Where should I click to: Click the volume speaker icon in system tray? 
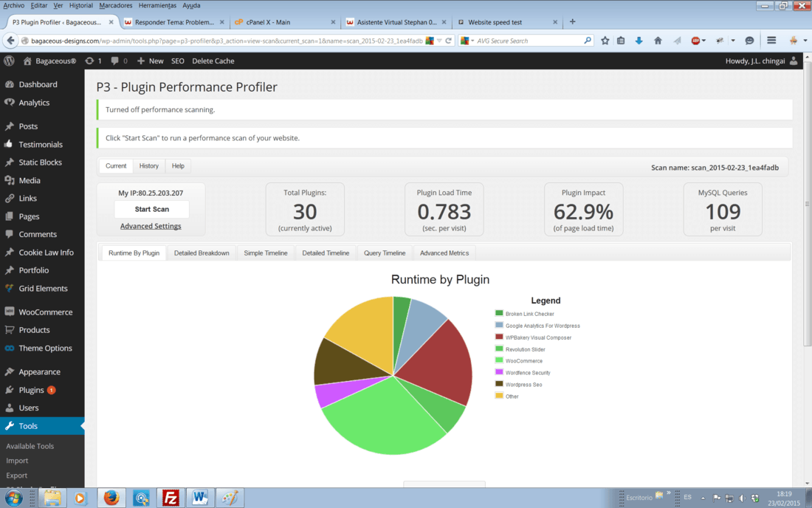click(x=742, y=498)
